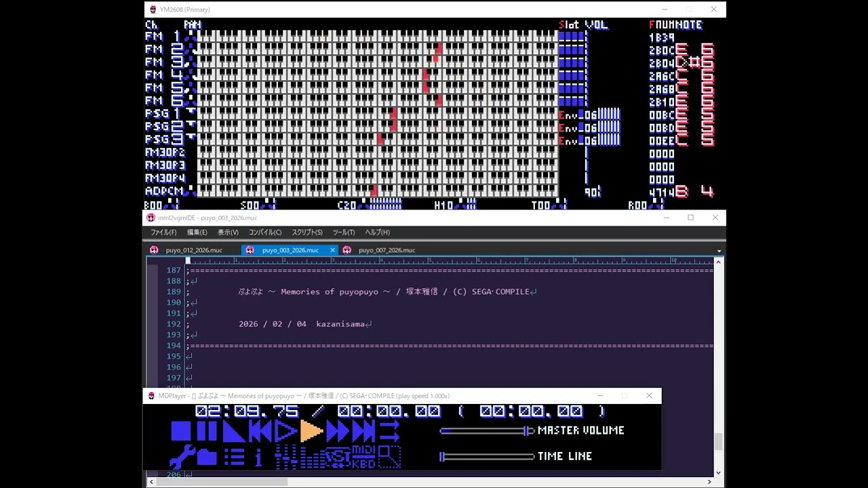
Task: Click the editor vertical scrollbar thumb
Action: (718, 441)
